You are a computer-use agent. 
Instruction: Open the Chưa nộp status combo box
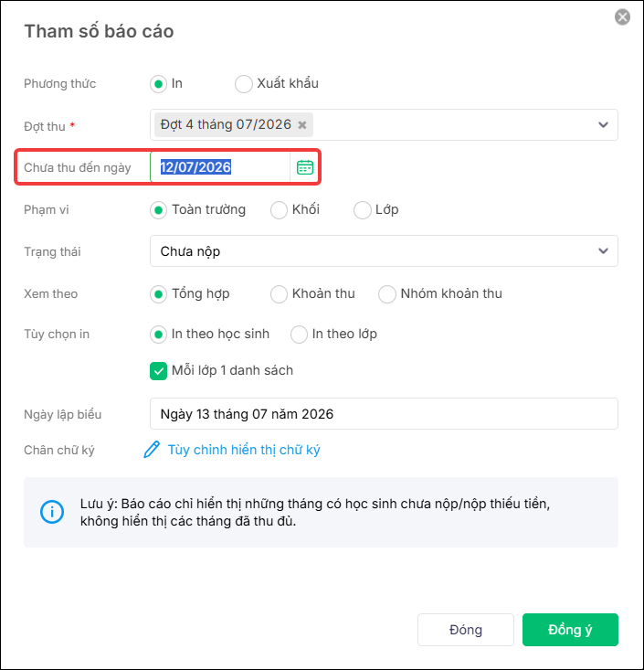[384, 250]
